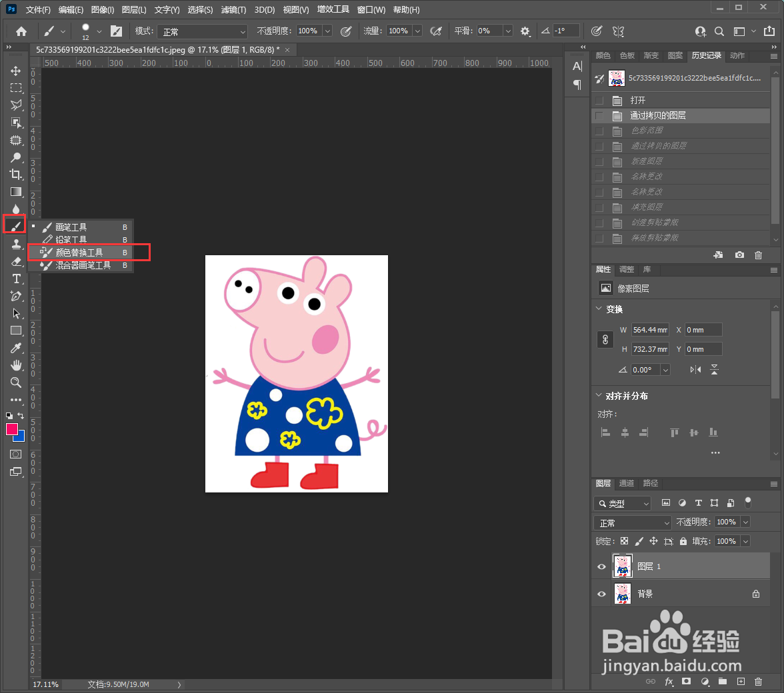Viewport: 784px width, 693px height.
Task: Select the Rectangular Marquee tool
Action: pyautogui.click(x=16, y=88)
